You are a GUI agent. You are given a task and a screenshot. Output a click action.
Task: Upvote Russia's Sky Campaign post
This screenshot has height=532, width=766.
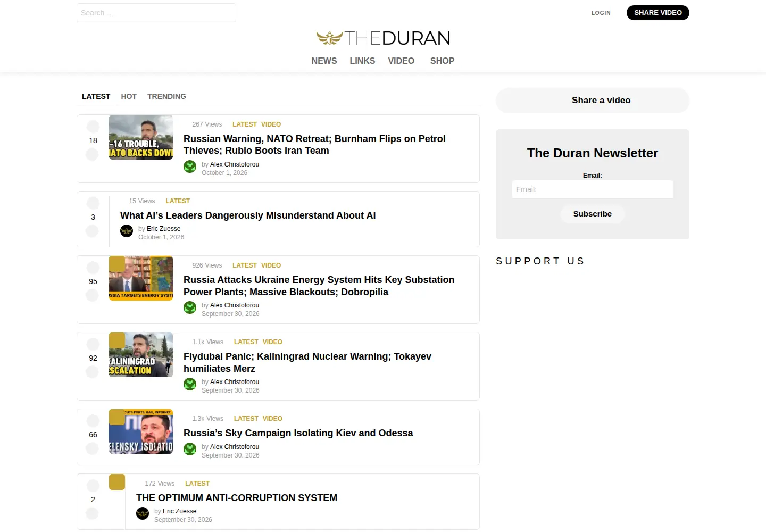(93, 421)
